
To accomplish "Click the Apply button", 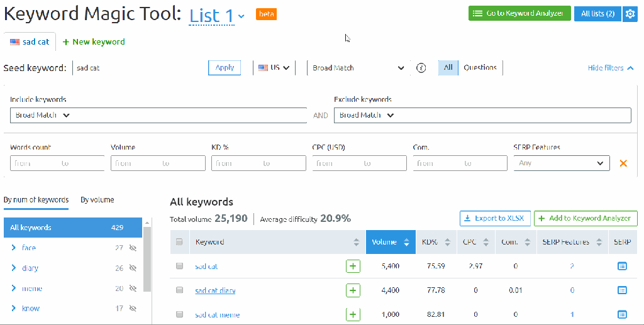I will [225, 68].
